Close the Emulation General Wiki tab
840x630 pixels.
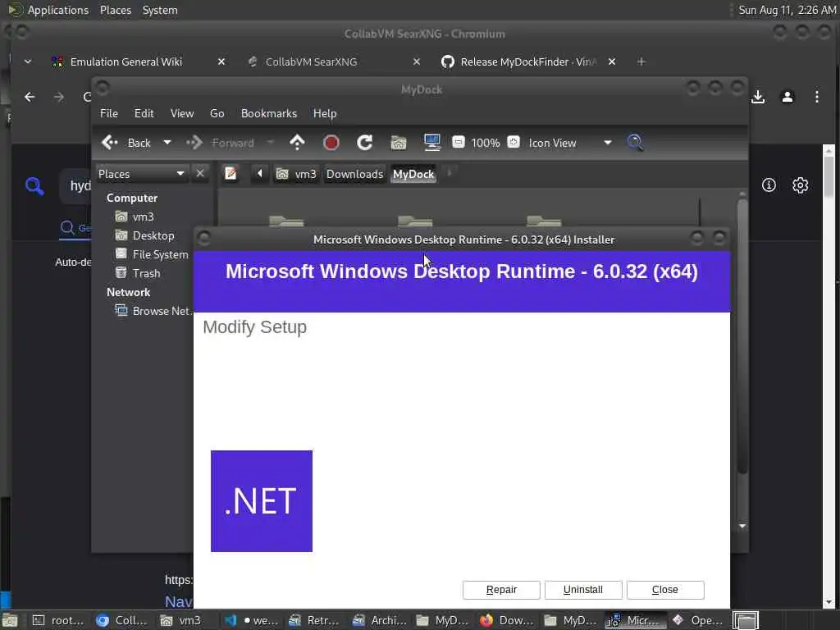tap(221, 62)
